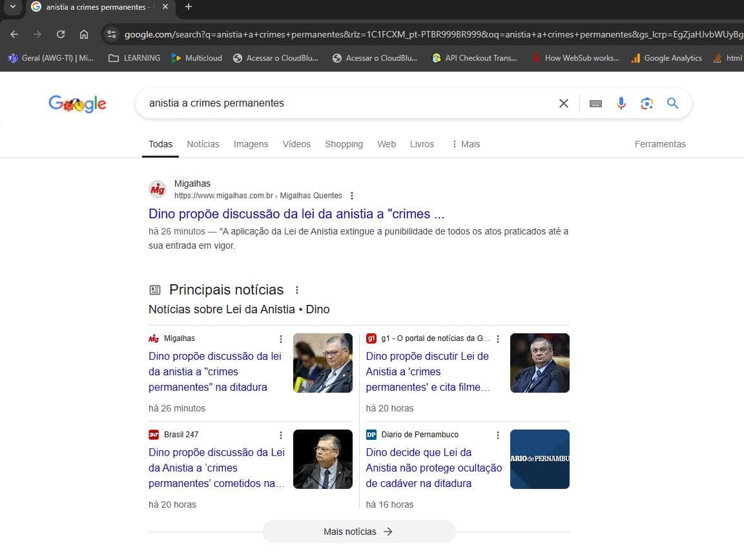Switch to the Shopping tab
Viewport: 744px width, 560px height.
pos(344,144)
